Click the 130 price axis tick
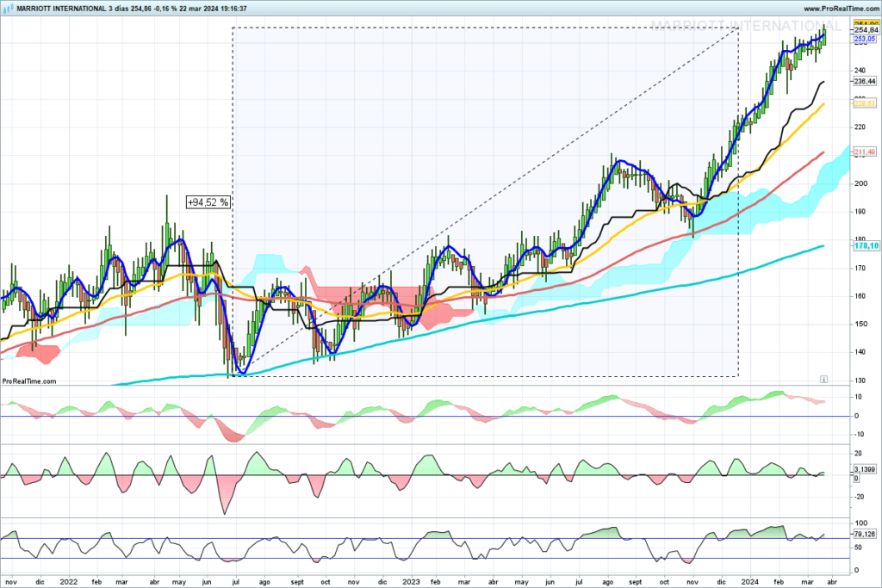882x588 pixels. [x=860, y=381]
